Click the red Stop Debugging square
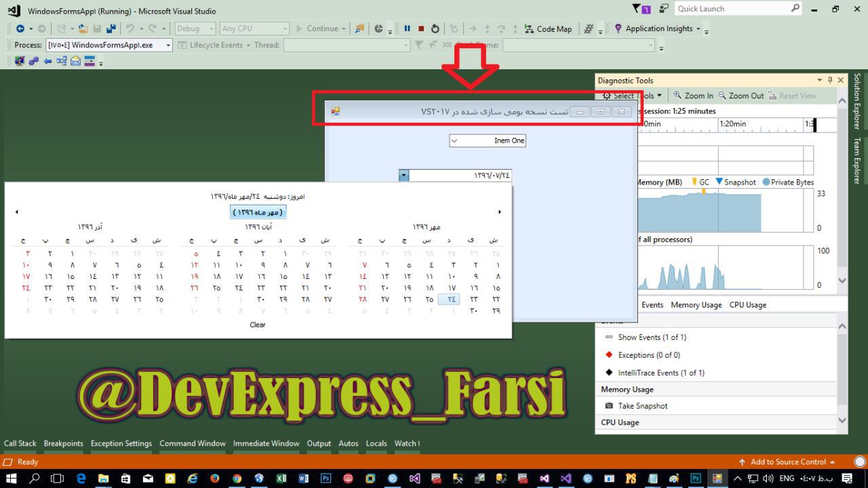 point(421,29)
